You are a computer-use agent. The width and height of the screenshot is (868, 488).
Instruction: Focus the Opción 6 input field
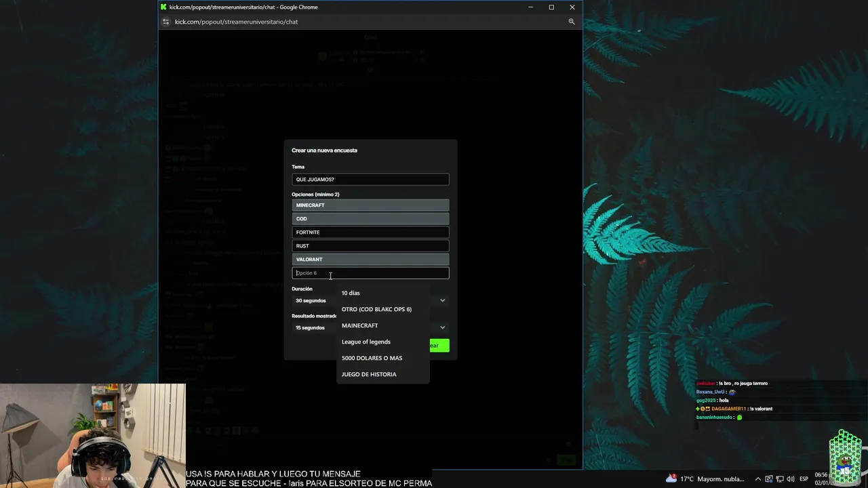pos(370,273)
